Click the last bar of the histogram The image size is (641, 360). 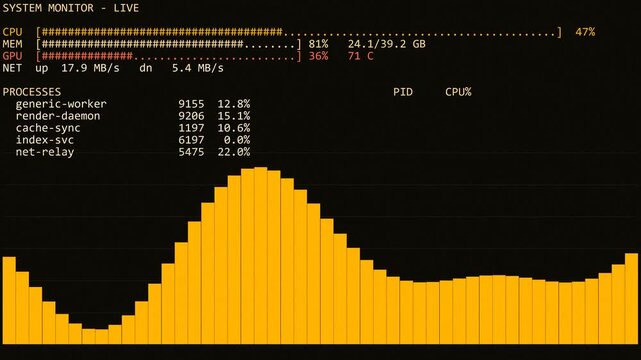pyautogui.click(x=632, y=299)
